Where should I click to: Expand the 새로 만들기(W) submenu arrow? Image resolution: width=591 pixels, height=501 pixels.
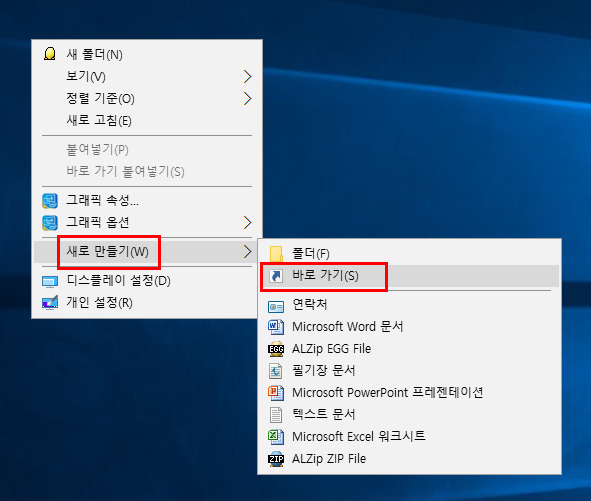point(247,251)
